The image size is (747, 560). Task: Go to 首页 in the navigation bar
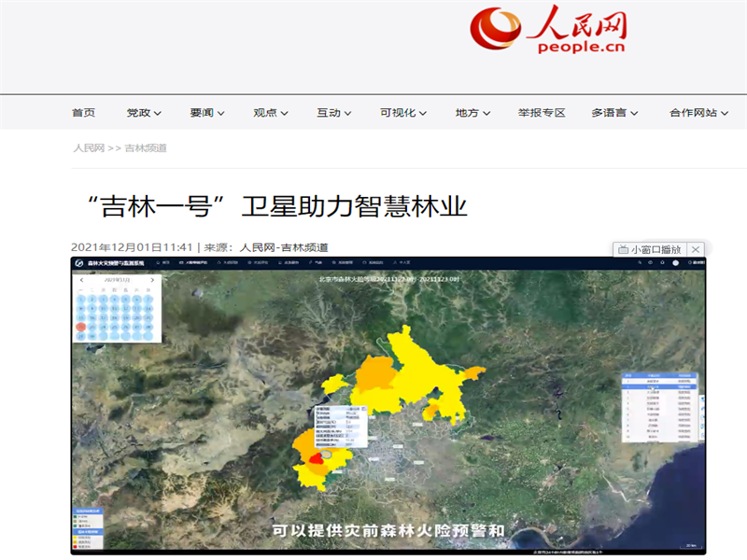click(83, 113)
